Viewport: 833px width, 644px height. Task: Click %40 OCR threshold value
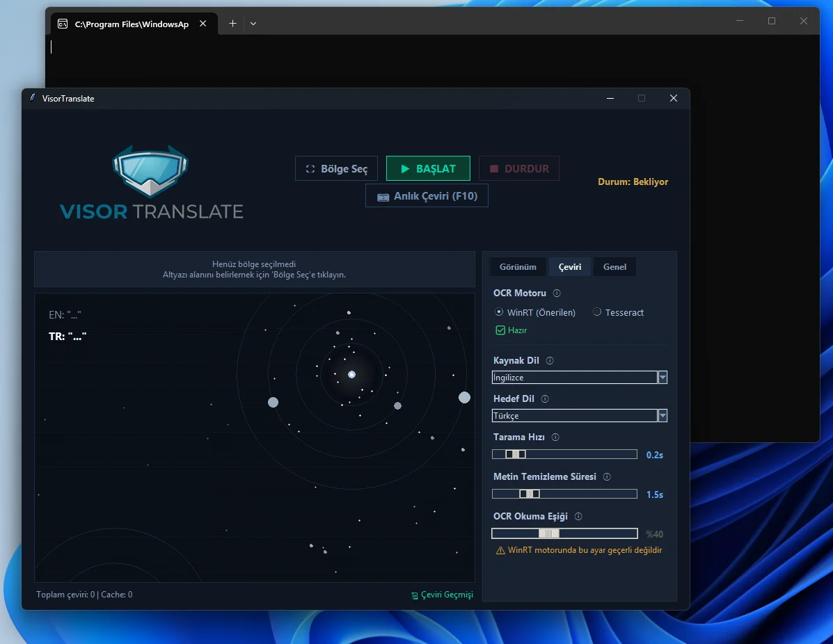tap(654, 534)
